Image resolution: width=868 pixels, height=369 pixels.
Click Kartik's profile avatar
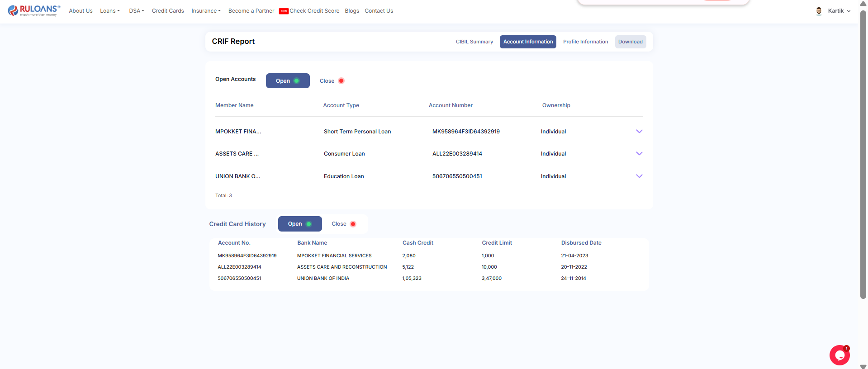pyautogui.click(x=819, y=11)
